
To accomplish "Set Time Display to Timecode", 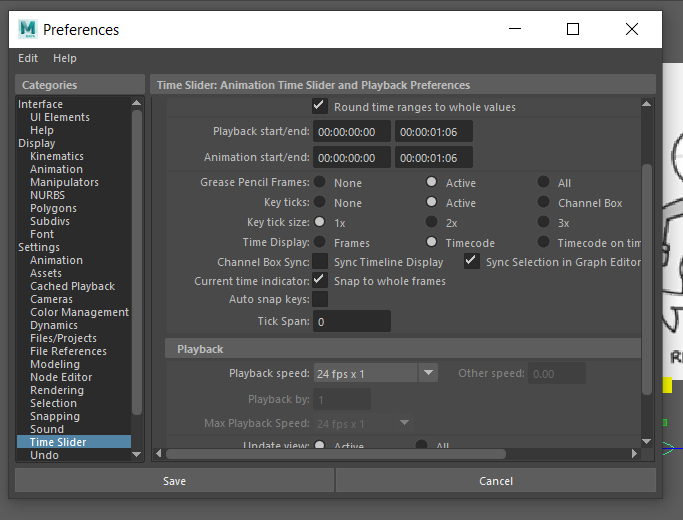I will [431, 242].
